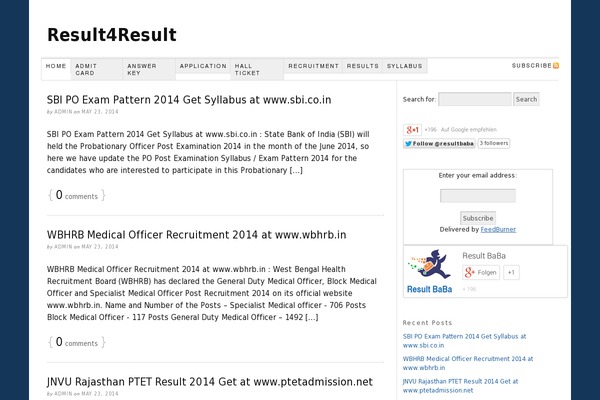This screenshot has width=600, height=400.
Task: Open SBI PO Exam Pattern 2014 post title
Action: point(189,100)
